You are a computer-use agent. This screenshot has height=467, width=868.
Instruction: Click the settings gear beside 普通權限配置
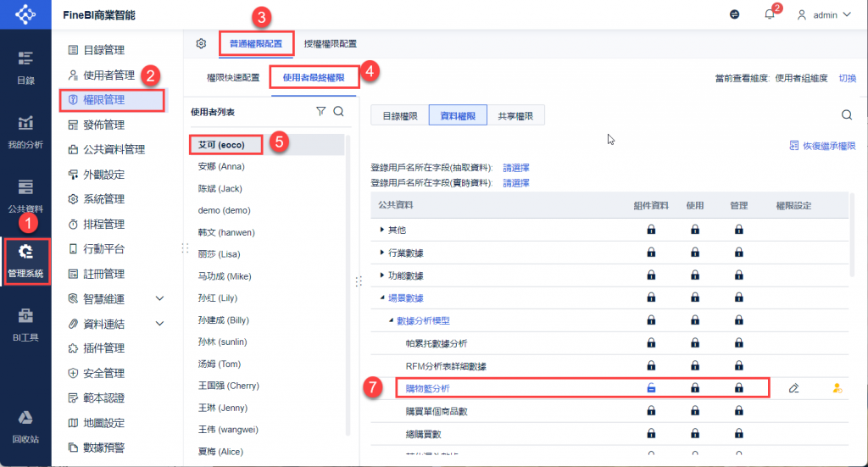coord(201,43)
